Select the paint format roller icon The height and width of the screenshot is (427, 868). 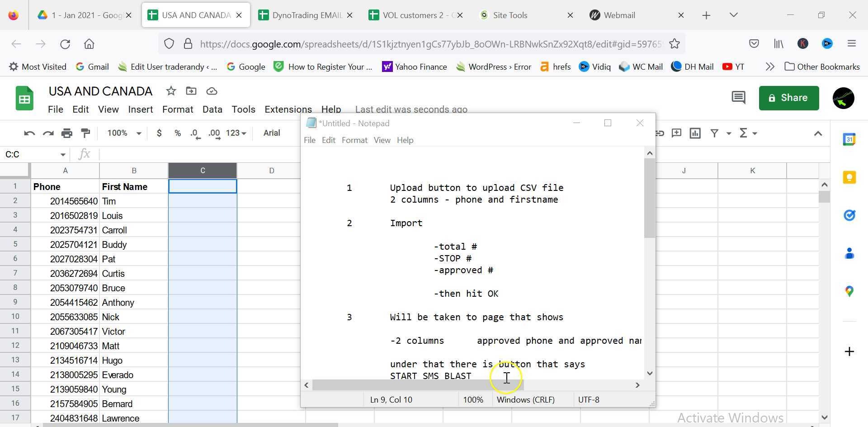[x=85, y=133]
